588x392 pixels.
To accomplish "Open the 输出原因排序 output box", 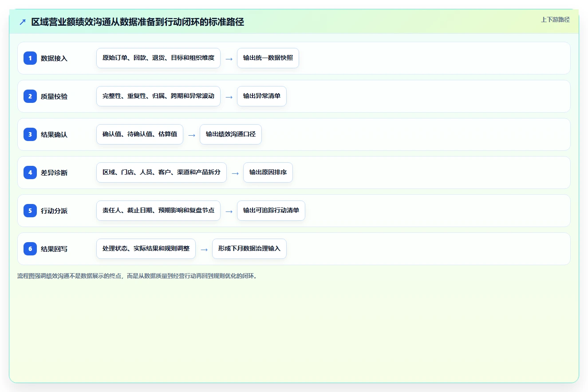I will click(x=268, y=172).
